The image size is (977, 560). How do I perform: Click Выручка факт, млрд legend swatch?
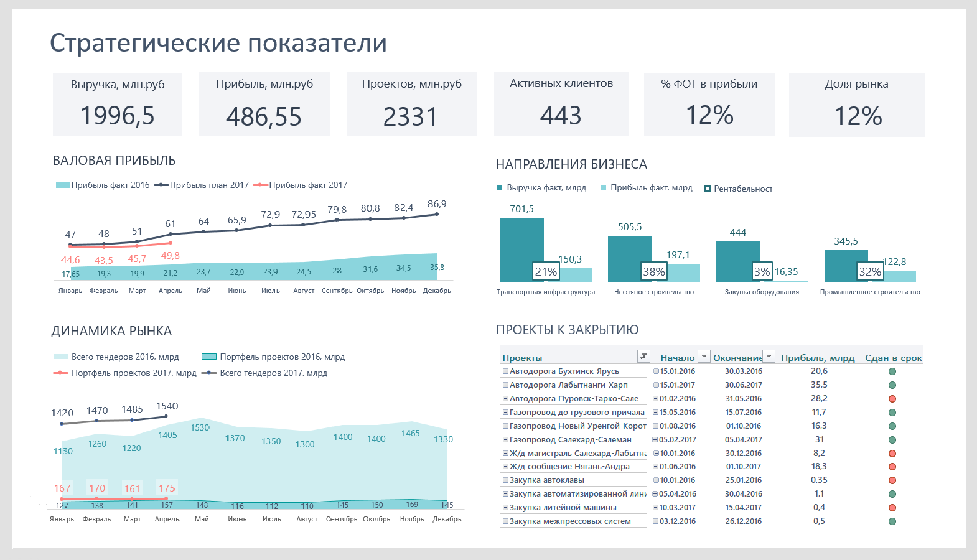(x=500, y=188)
